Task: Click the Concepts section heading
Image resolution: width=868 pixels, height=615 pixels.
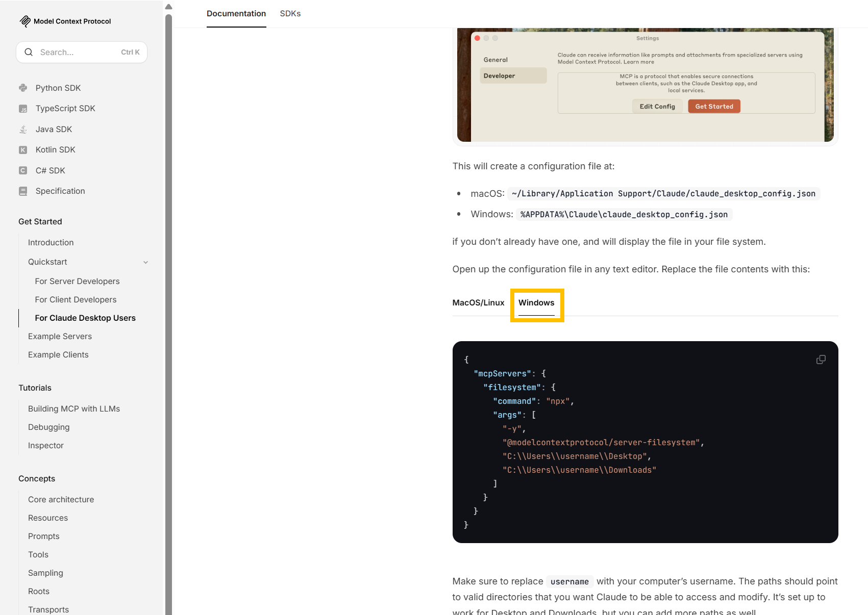Action: click(37, 479)
